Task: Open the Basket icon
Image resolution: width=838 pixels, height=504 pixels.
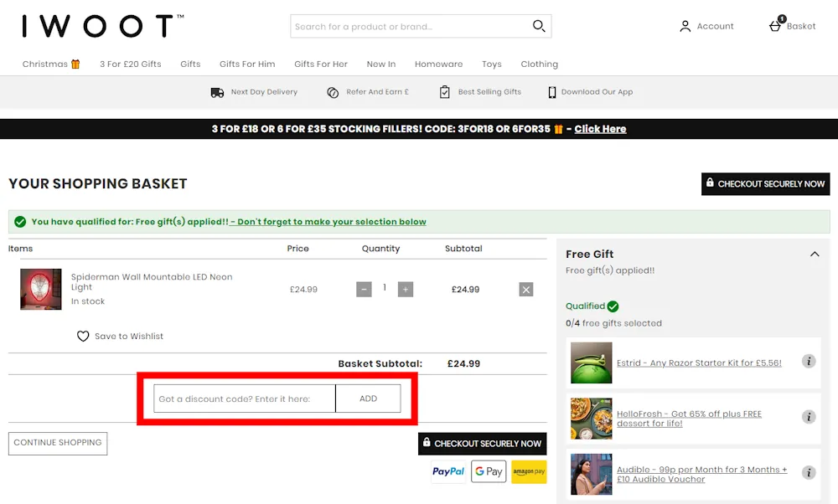Action: click(x=776, y=24)
